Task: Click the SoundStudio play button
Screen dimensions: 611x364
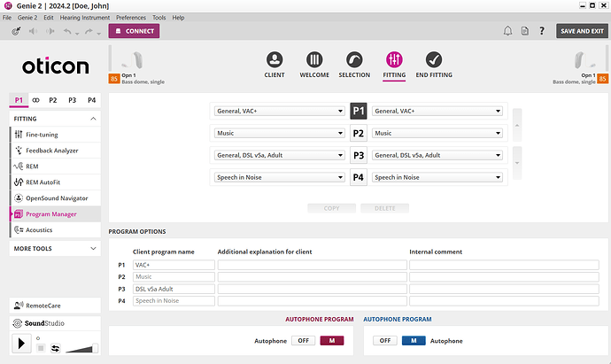Action: (21, 344)
